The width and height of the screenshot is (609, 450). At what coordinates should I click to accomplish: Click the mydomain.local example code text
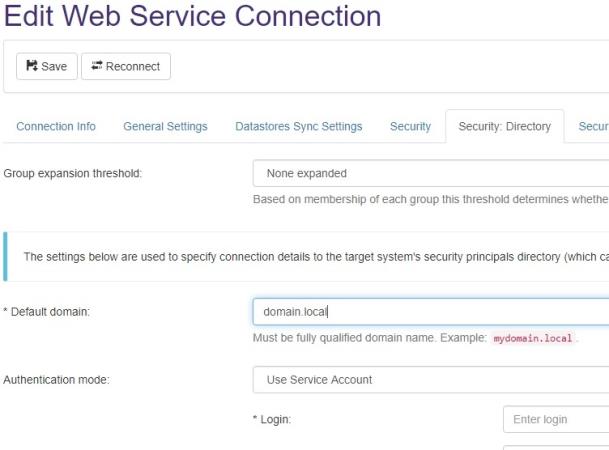point(533,339)
